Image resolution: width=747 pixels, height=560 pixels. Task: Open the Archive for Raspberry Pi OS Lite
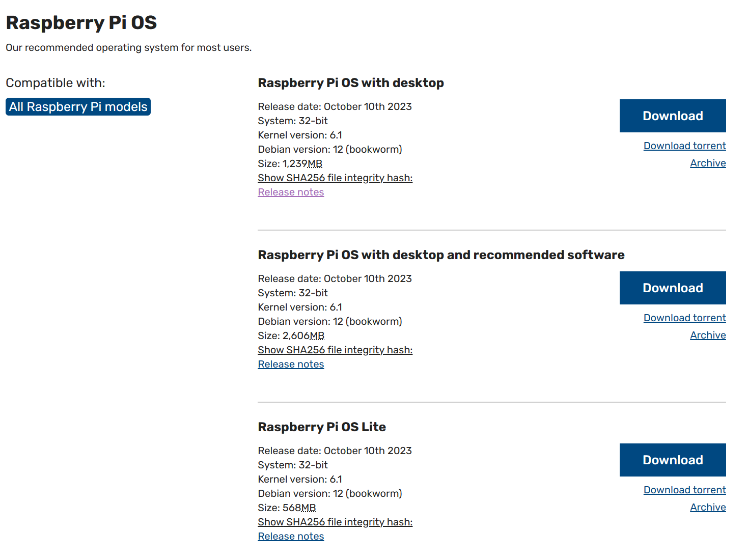tap(708, 507)
